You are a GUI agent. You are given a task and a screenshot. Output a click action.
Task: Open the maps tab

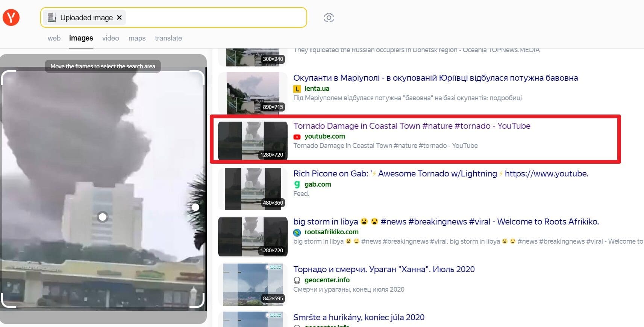coord(137,38)
